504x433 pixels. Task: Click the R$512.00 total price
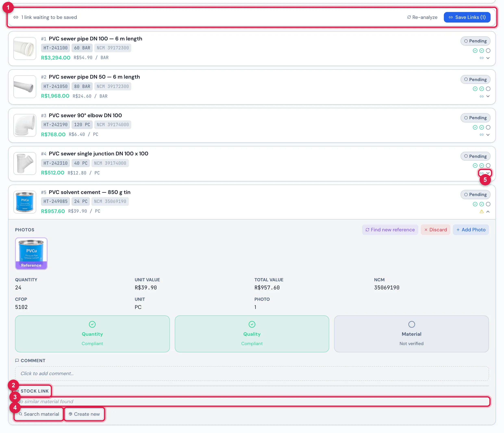coord(53,173)
